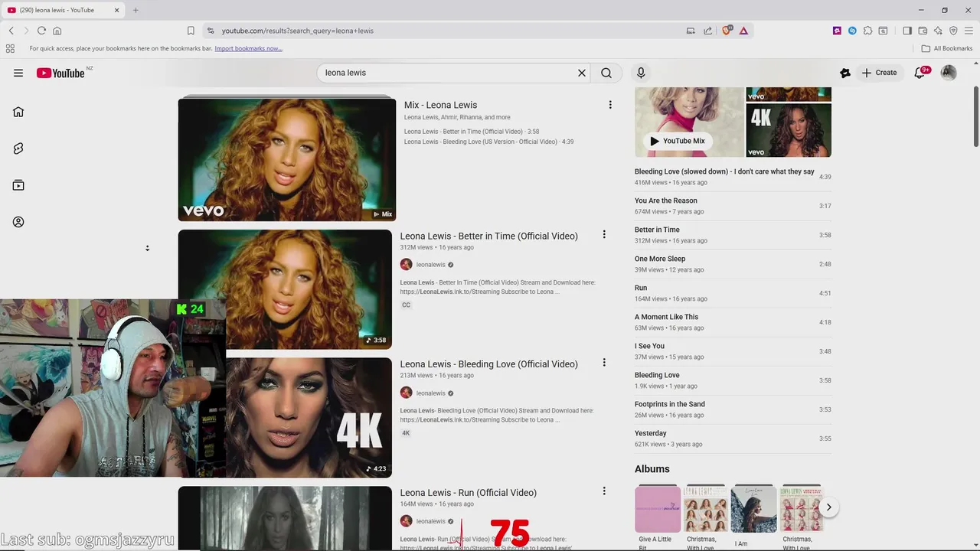
Task: Click the 4K badge under Bleeding Love
Action: point(406,433)
